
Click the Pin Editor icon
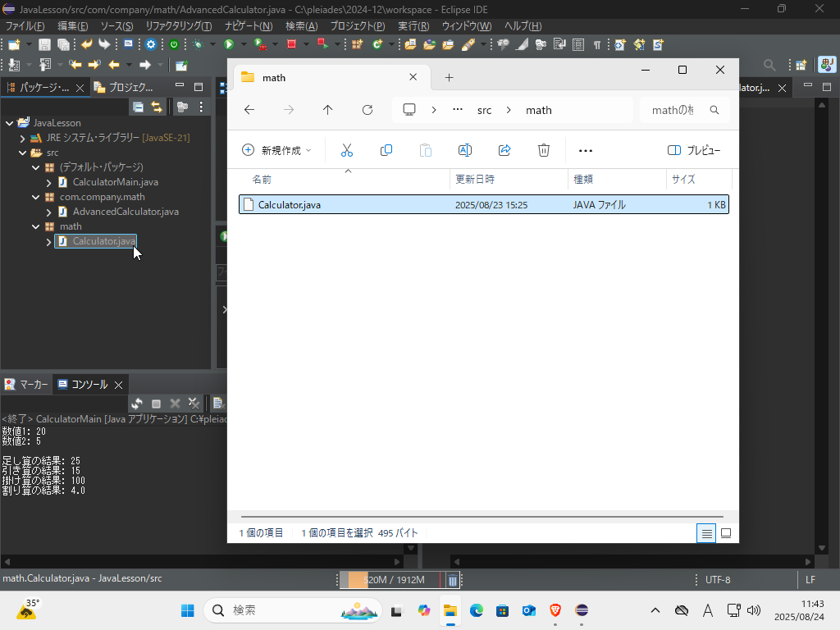(181, 65)
